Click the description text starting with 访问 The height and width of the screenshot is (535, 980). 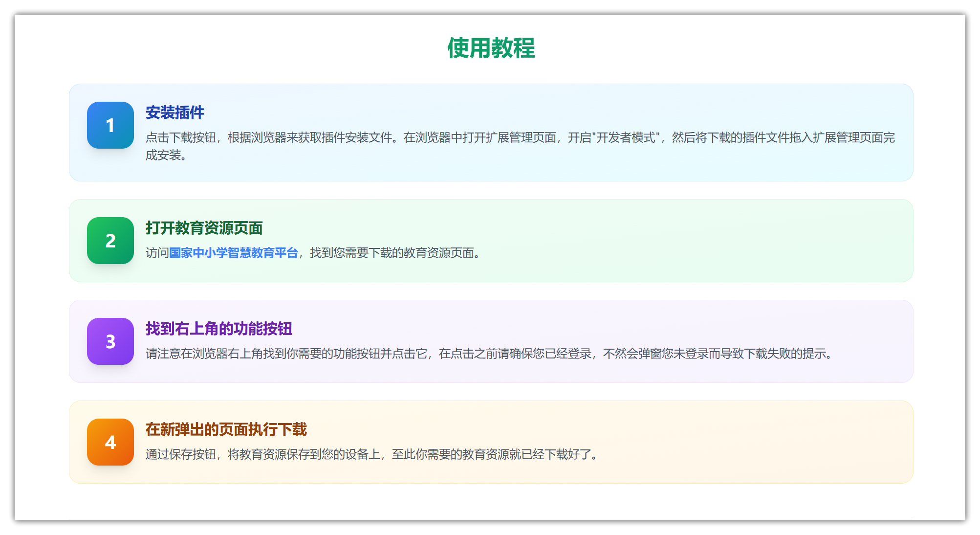click(x=157, y=253)
